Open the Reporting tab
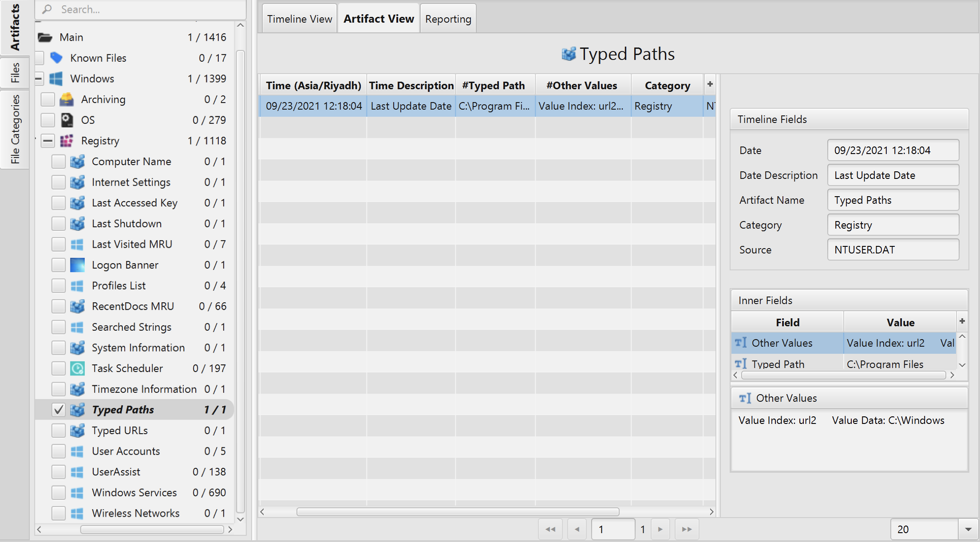This screenshot has width=980, height=542. pyautogui.click(x=448, y=19)
